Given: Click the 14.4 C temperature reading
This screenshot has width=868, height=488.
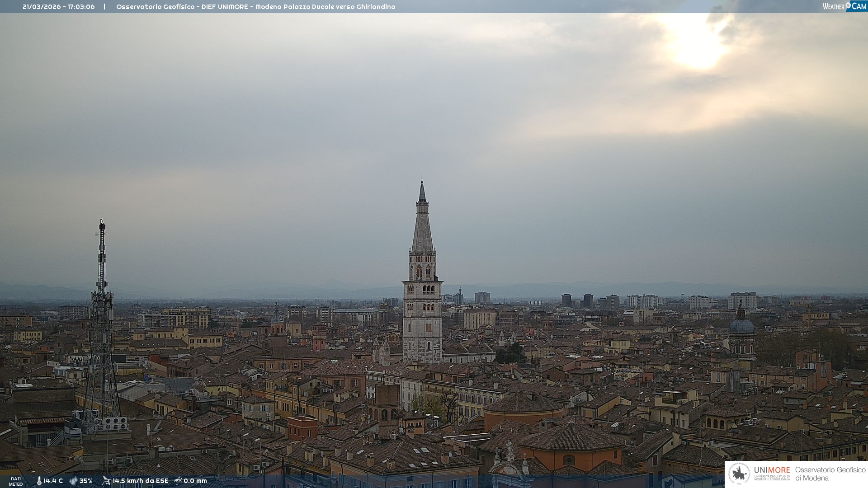Looking at the screenshot, I should (x=53, y=481).
